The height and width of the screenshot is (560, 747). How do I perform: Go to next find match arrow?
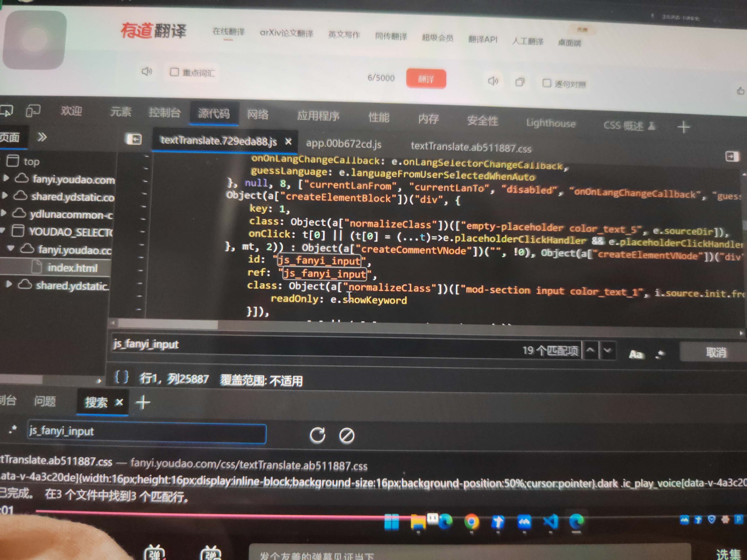click(607, 350)
